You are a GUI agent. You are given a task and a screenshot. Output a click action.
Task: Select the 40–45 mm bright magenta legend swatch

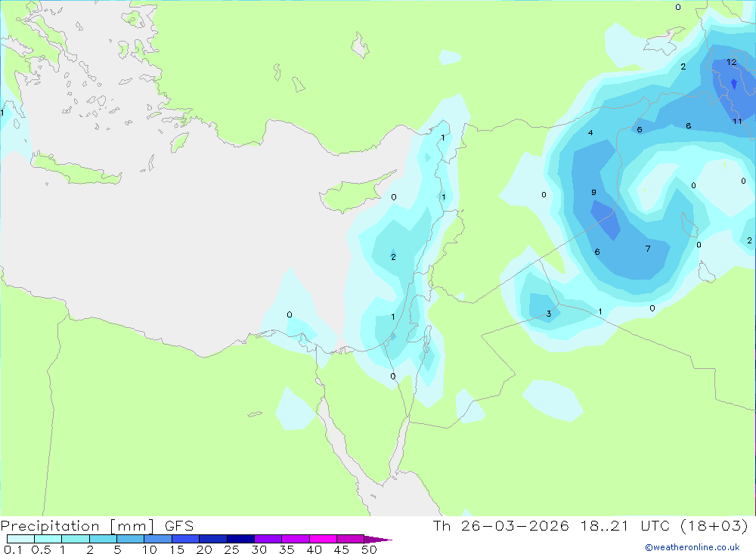323,539
